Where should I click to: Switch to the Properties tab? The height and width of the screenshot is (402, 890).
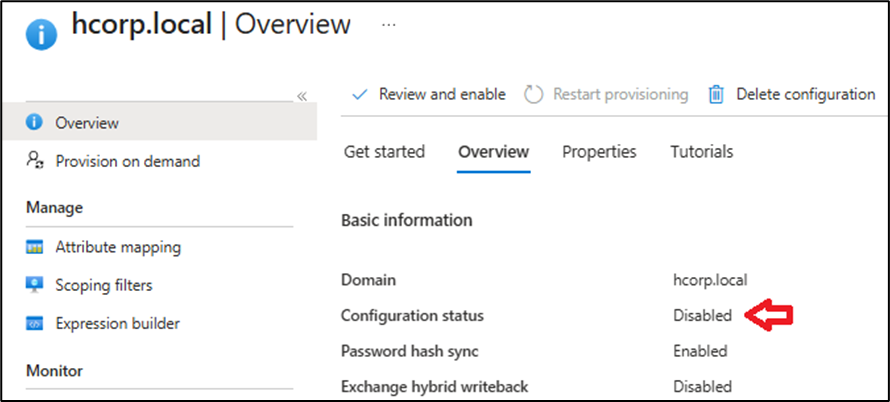pos(599,152)
